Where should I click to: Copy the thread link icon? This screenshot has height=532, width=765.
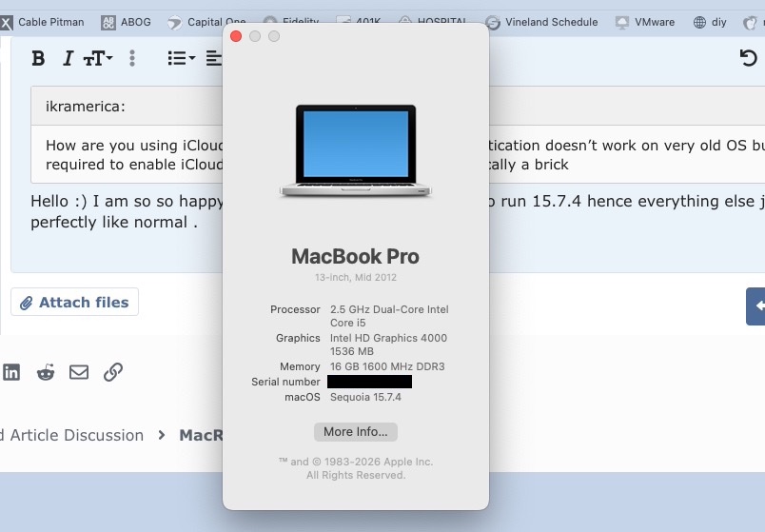[112, 372]
